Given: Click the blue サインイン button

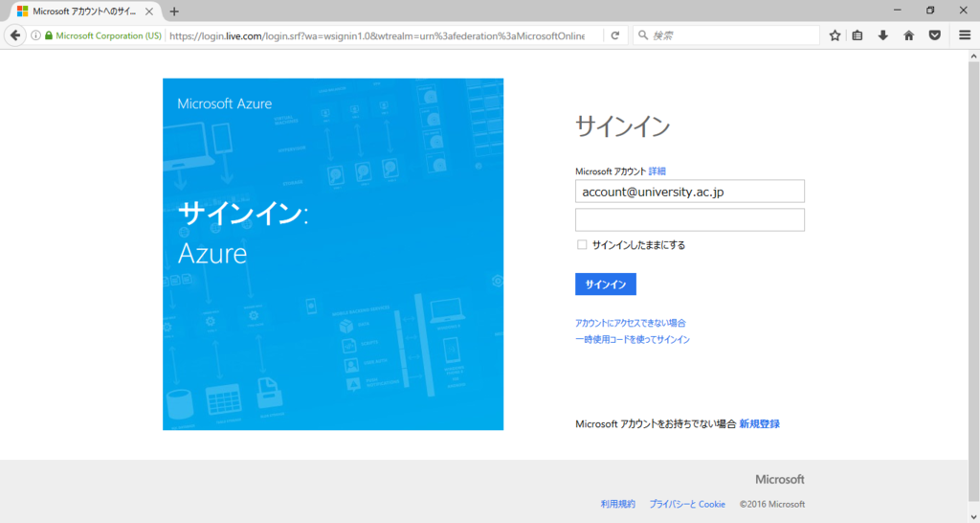Looking at the screenshot, I should (x=606, y=284).
